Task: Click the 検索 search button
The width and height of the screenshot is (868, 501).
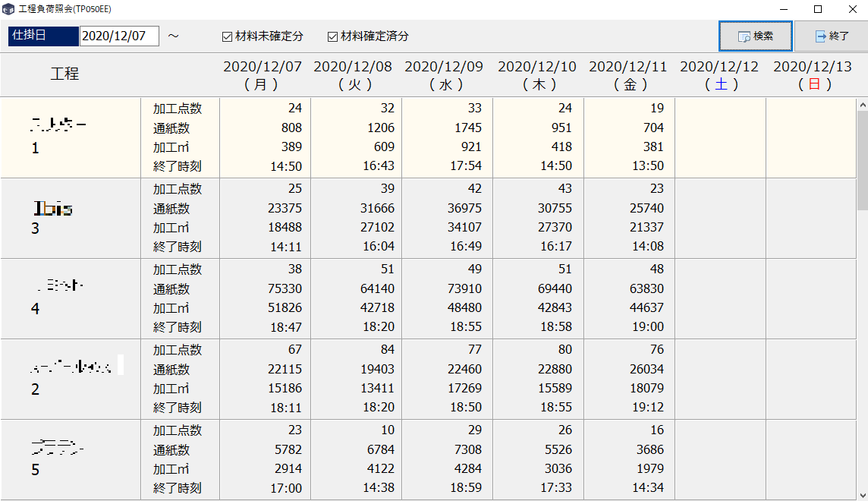Action: tap(755, 36)
